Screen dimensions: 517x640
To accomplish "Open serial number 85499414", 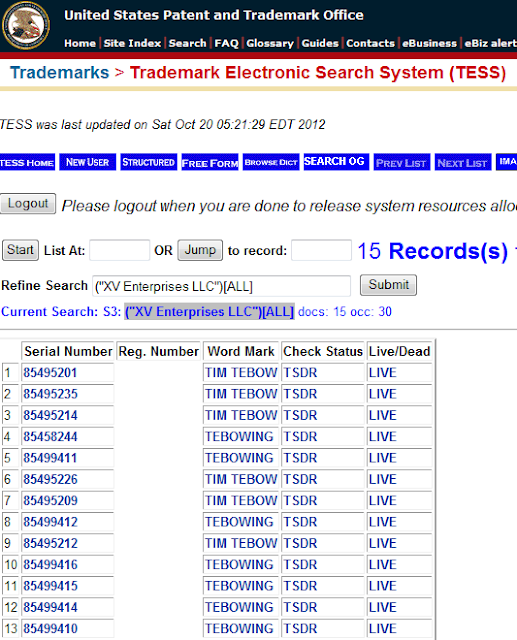I will pos(50,607).
